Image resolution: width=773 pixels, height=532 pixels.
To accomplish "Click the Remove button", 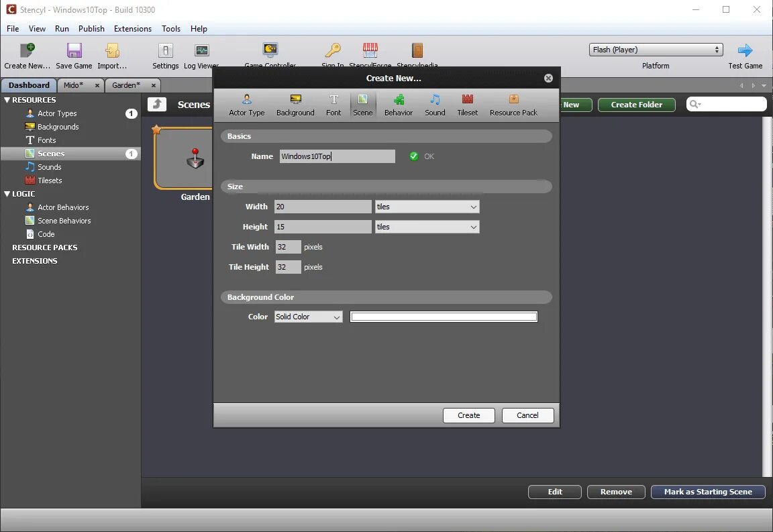I will pos(616,492).
